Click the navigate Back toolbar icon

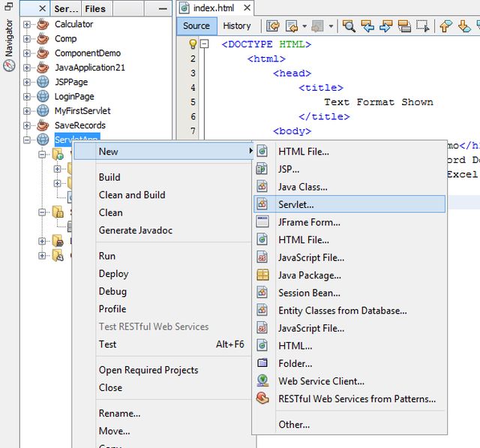292,26
